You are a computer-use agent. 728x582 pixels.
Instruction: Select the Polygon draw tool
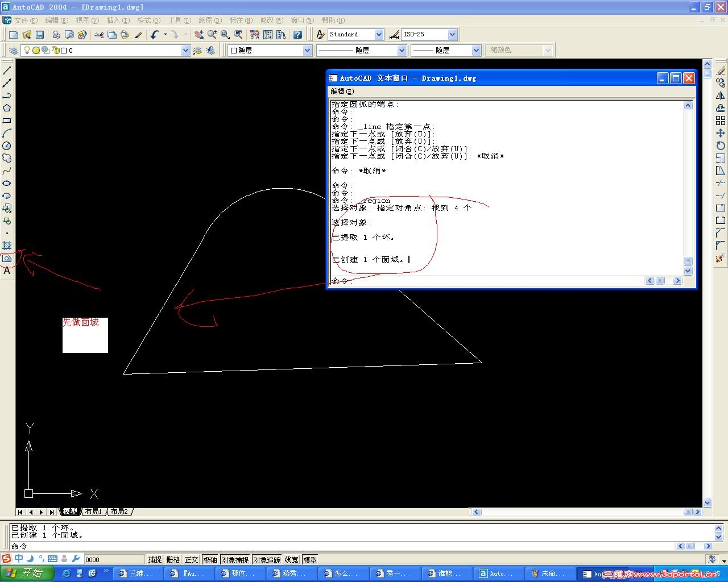(7, 108)
